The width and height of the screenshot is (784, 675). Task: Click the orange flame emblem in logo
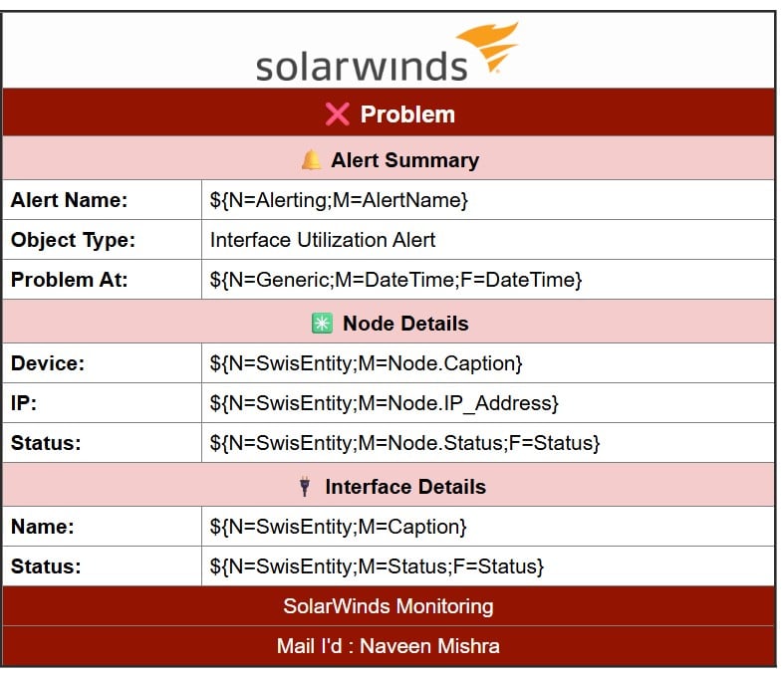tap(487, 48)
